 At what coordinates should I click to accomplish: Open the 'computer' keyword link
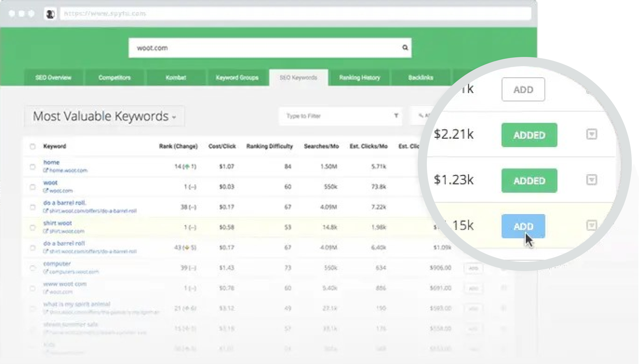click(x=57, y=264)
